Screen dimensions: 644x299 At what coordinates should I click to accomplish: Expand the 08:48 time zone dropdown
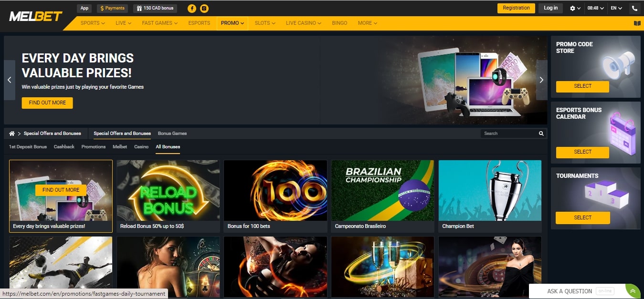coord(595,8)
